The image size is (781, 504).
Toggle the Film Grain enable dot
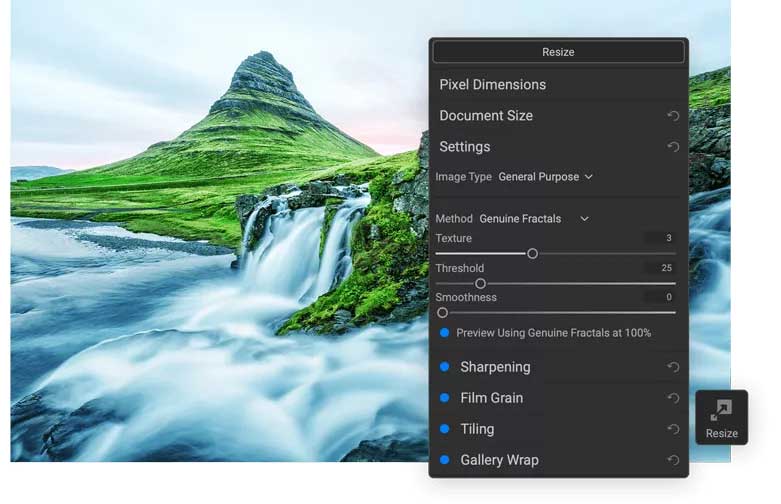point(444,398)
